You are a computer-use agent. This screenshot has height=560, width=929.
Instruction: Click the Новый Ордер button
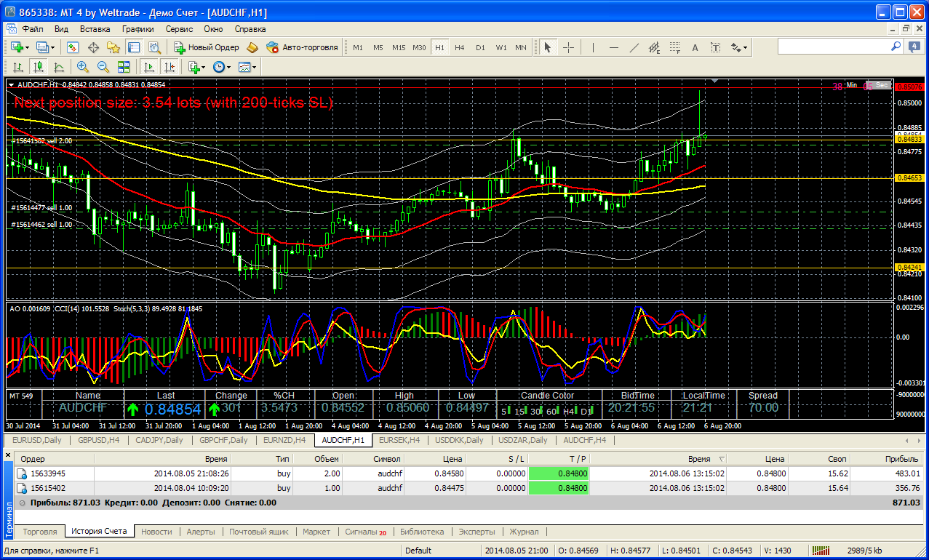207,47
